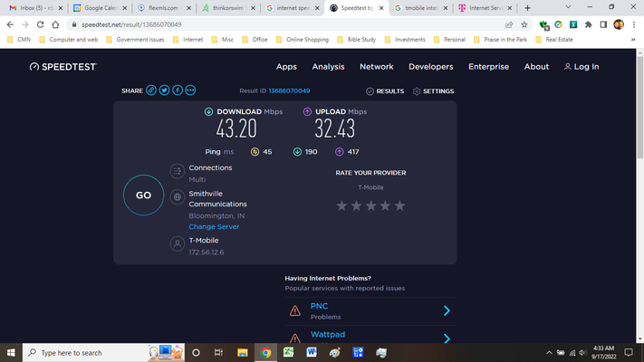Open the Network menu
This screenshot has width=644, height=362.
(377, 66)
